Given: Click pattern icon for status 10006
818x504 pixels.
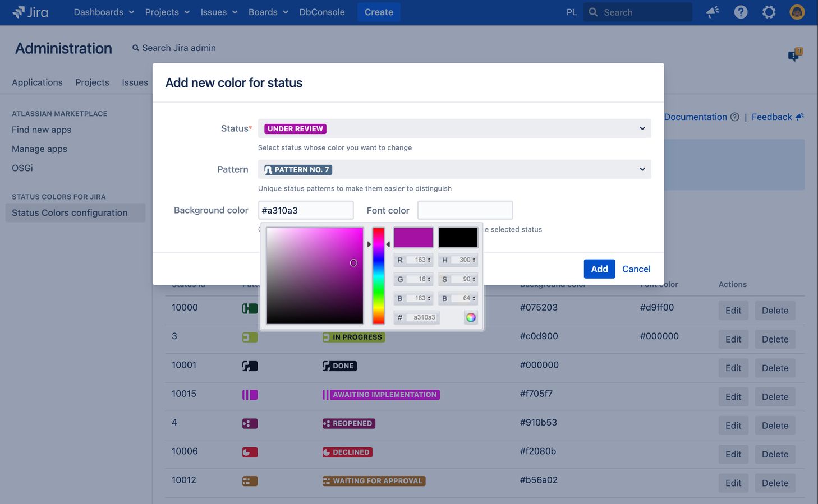Looking at the screenshot, I should [x=250, y=452].
